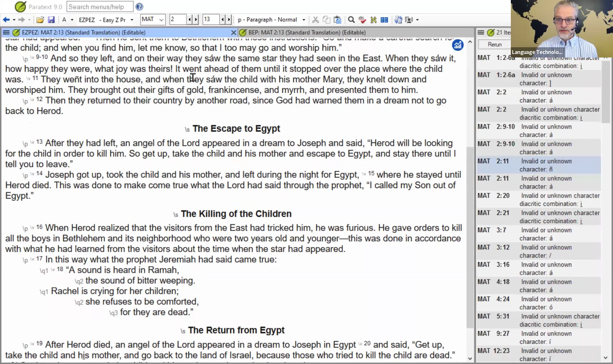
Task: Click the Paste clipboard icon
Action: coord(337,20)
